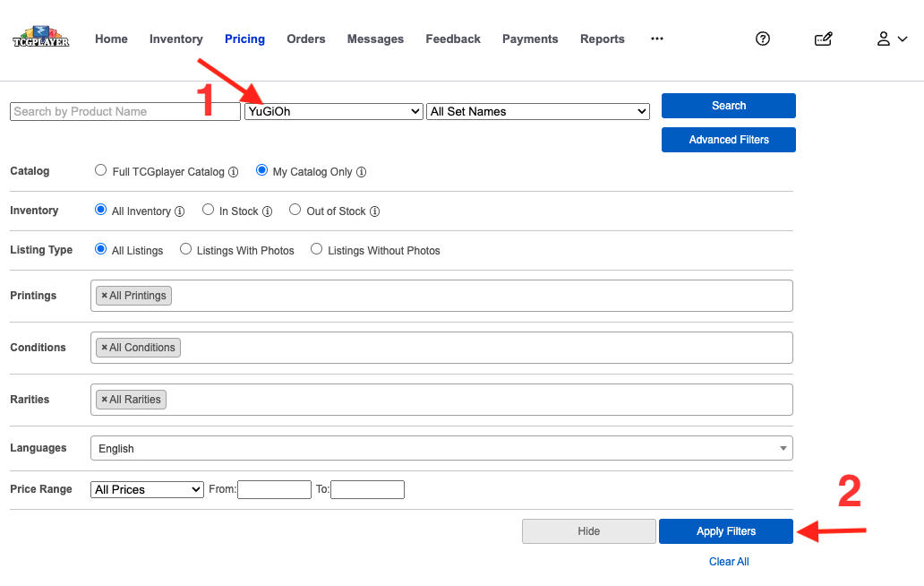924x586 pixels.
Task: Click the compose feedback pencil icon
Action: pyautogui.click(x=823, y=39)
